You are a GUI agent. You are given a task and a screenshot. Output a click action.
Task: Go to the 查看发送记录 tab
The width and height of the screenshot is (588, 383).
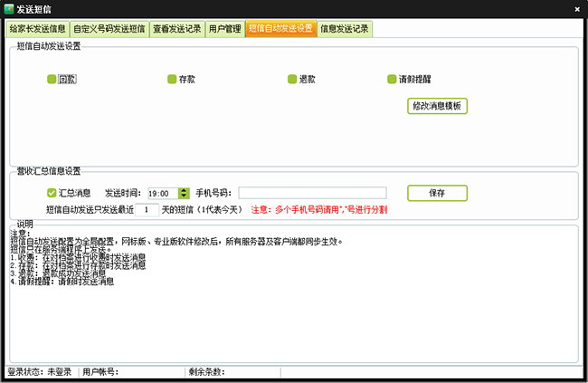pos(175,29)
